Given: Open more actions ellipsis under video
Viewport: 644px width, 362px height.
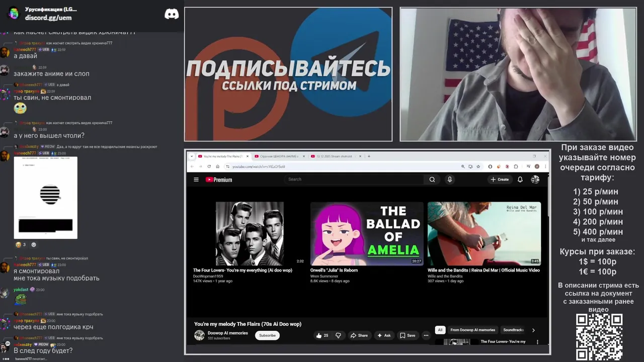Looking at the screenshot, I should coord(426,335).
